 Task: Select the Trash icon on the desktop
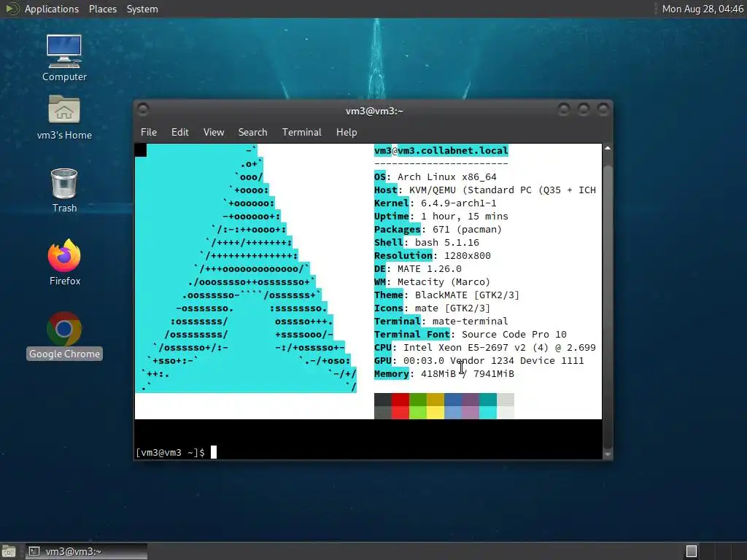click(x=64, y=190)
